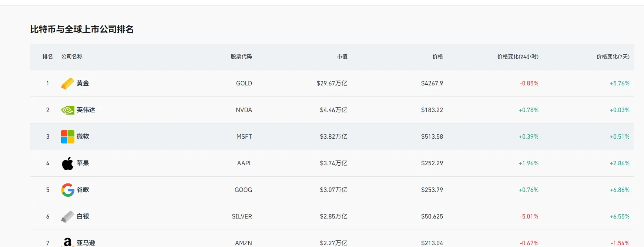Select the GOOG ticker cell
The image size is (644, 247).
(x=243, y=190)
